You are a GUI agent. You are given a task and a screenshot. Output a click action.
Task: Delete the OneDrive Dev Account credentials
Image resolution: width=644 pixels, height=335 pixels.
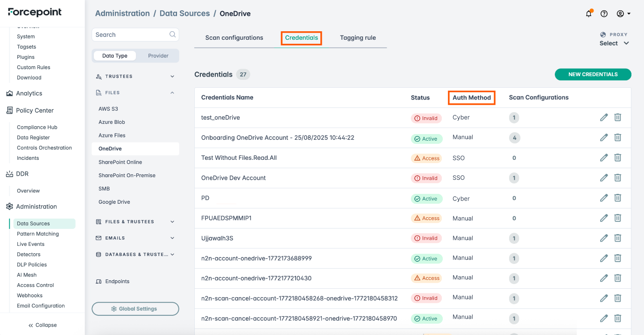tap(617, 178)
